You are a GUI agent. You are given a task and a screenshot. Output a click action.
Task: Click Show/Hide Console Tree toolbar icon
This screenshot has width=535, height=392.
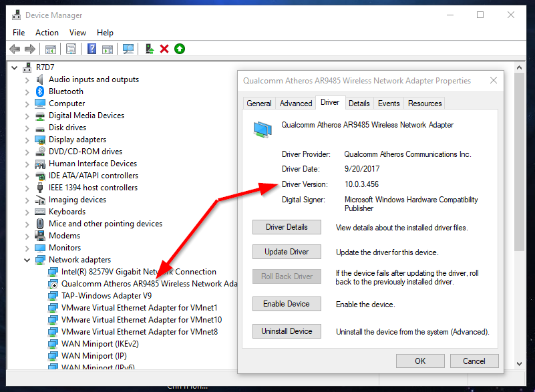pos(51,49)
